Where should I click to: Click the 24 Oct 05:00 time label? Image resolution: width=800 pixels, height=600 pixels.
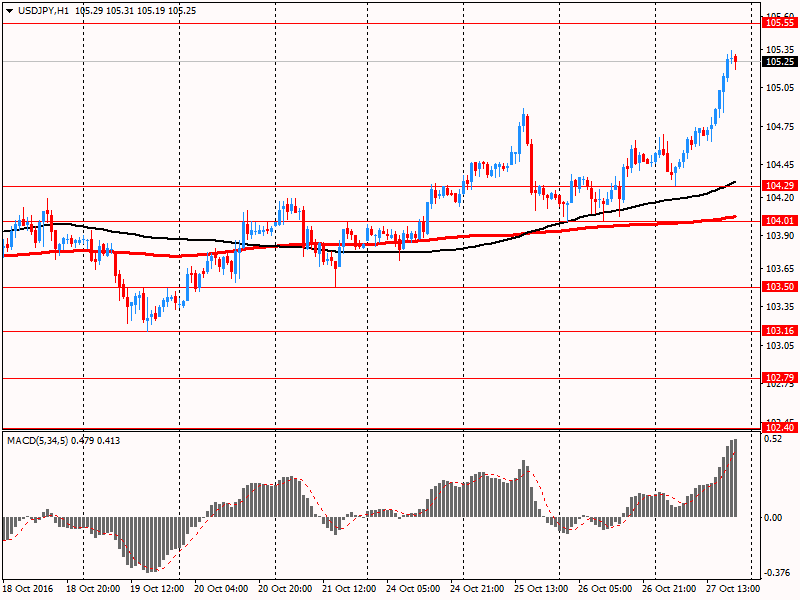click(412, 589)
